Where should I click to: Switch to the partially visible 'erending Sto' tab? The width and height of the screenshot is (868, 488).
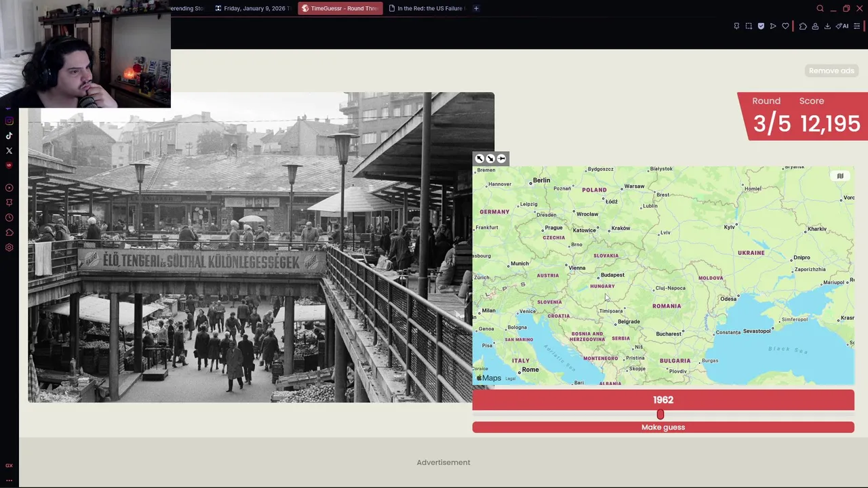coord(189,8)
